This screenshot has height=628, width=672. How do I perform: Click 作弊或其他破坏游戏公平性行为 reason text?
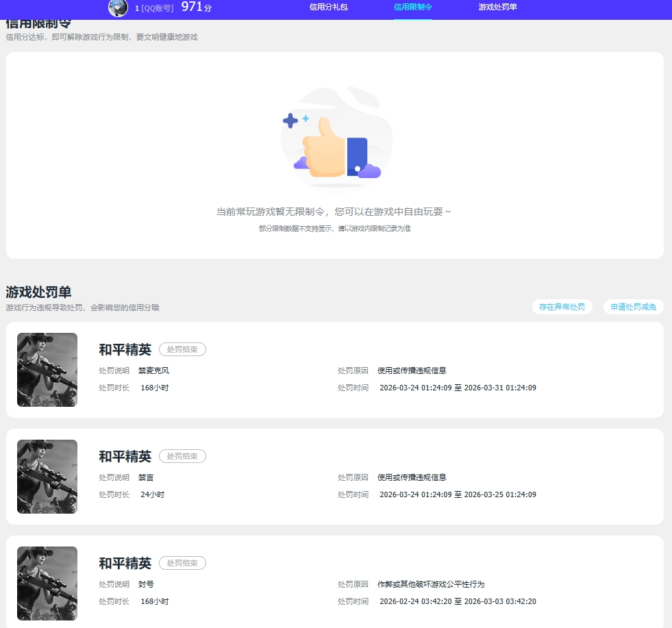(431, 584)
